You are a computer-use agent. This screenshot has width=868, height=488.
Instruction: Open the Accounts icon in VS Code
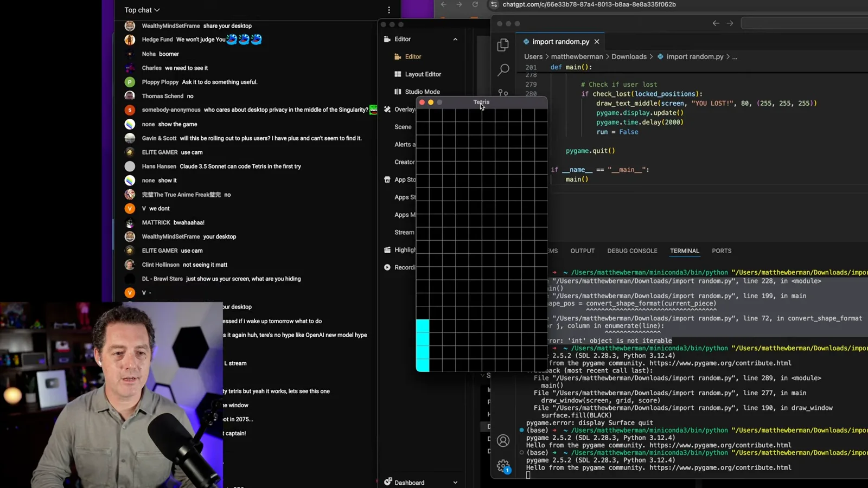tap(503, 440)
